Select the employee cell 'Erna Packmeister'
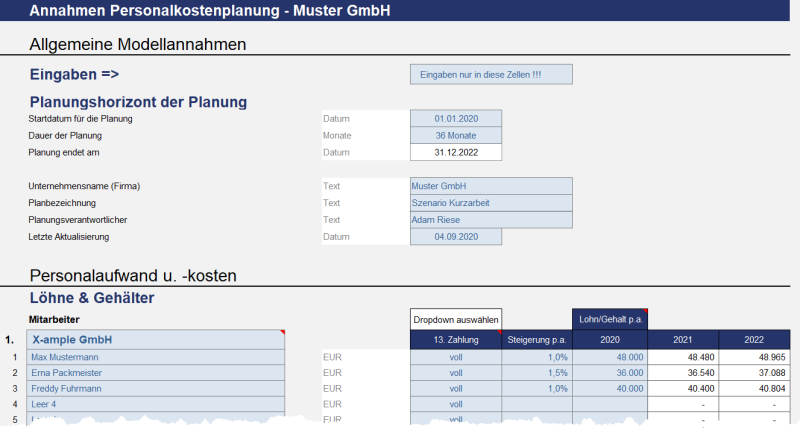Viewport: 800px width, 432px height. (x=156, y=373)
